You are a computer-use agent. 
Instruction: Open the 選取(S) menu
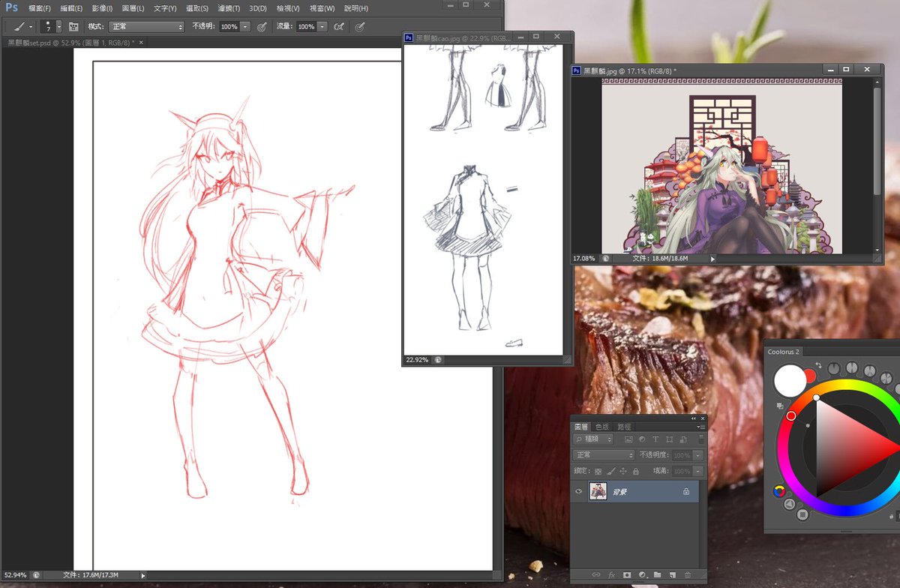tap(196, 8)
